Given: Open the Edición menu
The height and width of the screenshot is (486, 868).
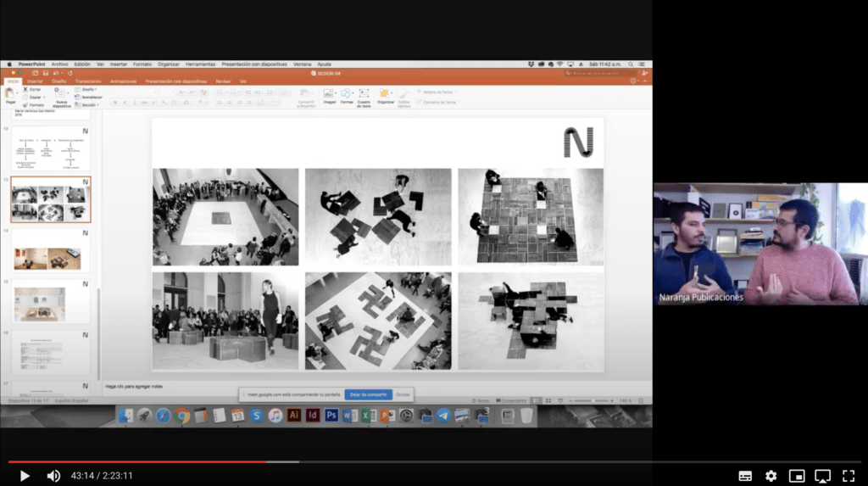Looking at the screenshot, I should pos(82,64).
